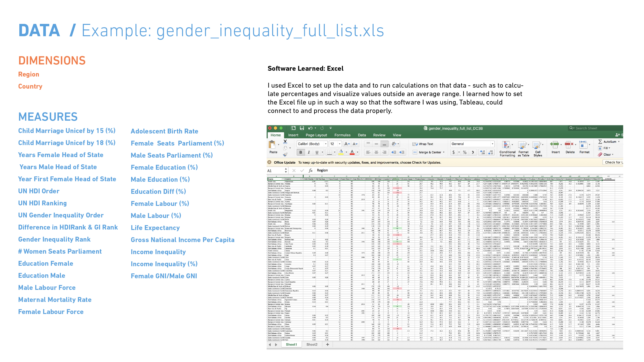Expand the Merge & Center dropdown arrow
644x362 pixels.
[444, 152]
